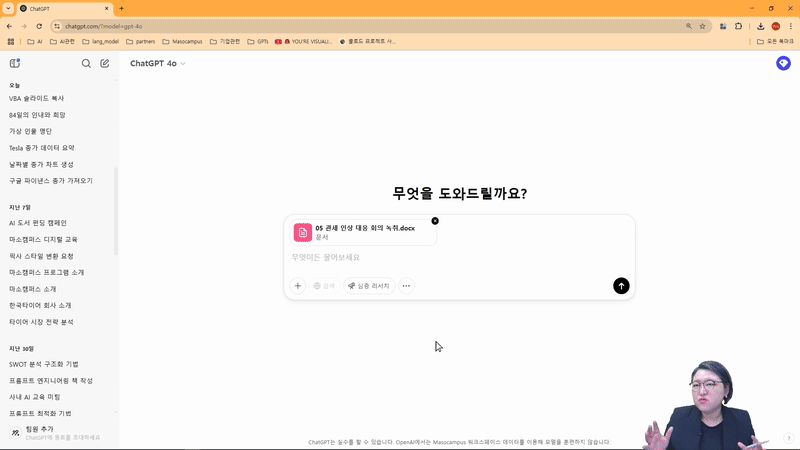This screenshot has width=800, height=450.
Task: Bookmark this page with the star icon
Action: (x=703, y=26)
